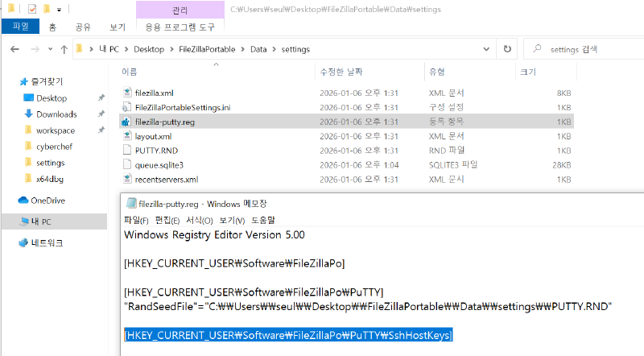Switch to the 홈 ribbon tab

52,27
